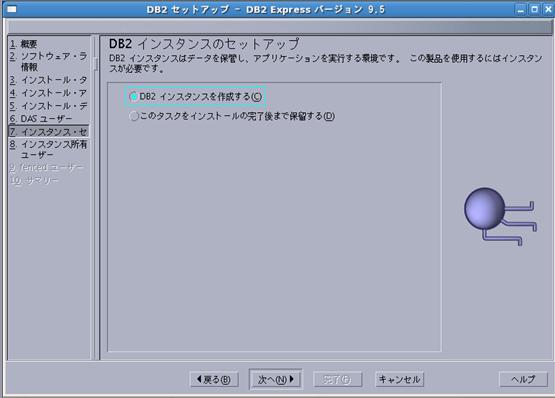
Task: Select step 3 インストール・タイプ in the list
Action: pos(48,80)
